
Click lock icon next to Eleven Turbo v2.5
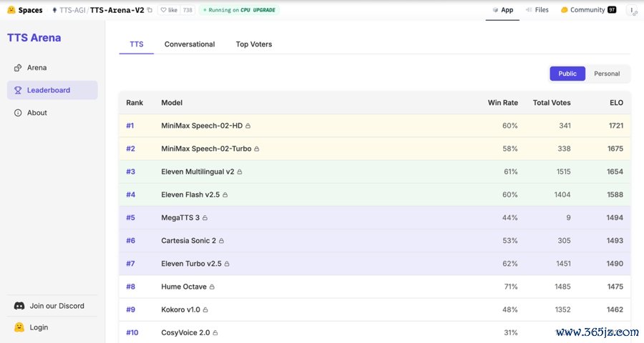point(227,264)
